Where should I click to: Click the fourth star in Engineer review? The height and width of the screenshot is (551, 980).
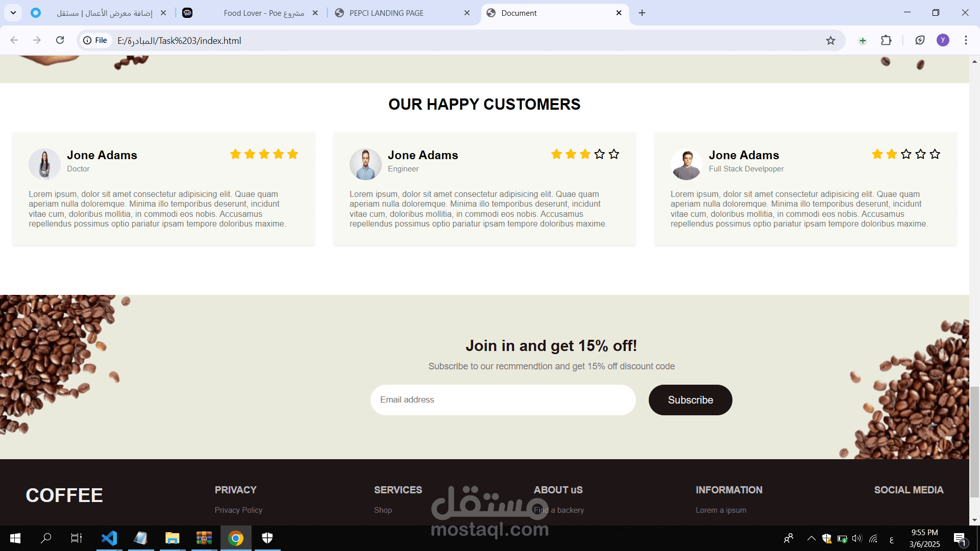[x=599, y=154]
